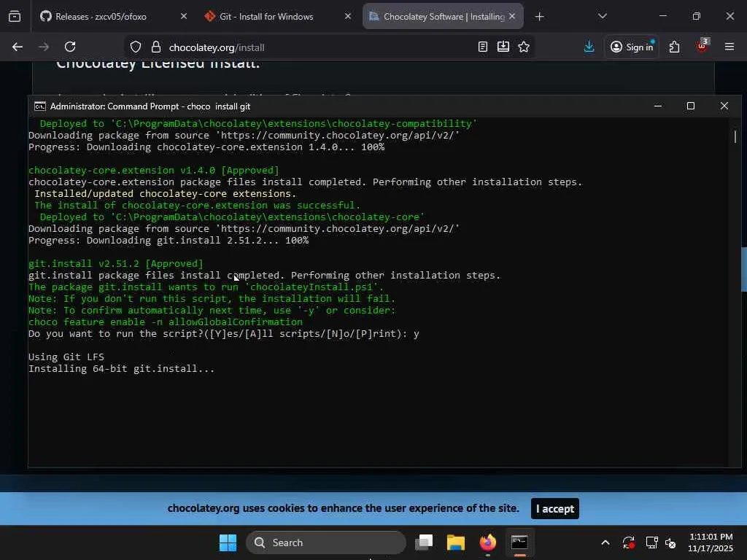Open the muted volume tray icon
Viewport: 747px width, 560px height.
(670, 542)
